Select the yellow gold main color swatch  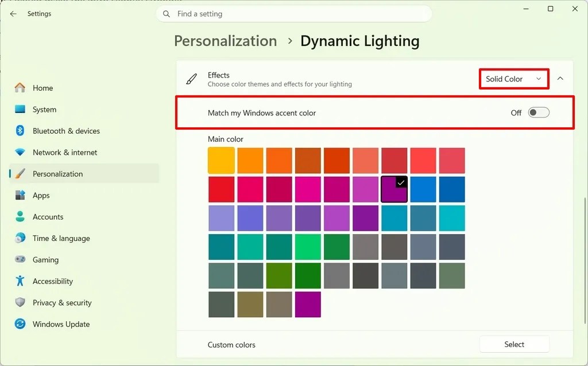[x=221, y=161]
